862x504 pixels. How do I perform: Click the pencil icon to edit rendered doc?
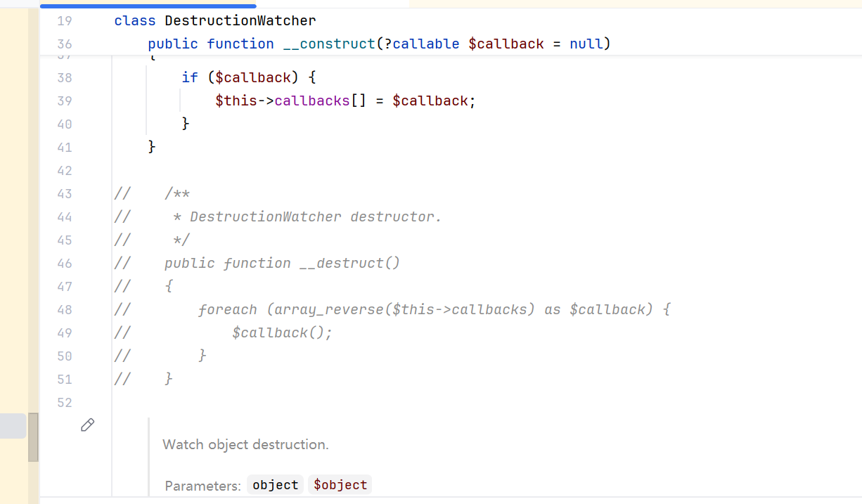click(x=88, y=425)
